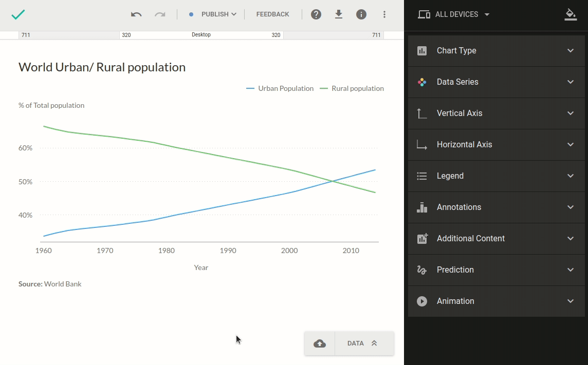Undo the last change

(136, 14)
